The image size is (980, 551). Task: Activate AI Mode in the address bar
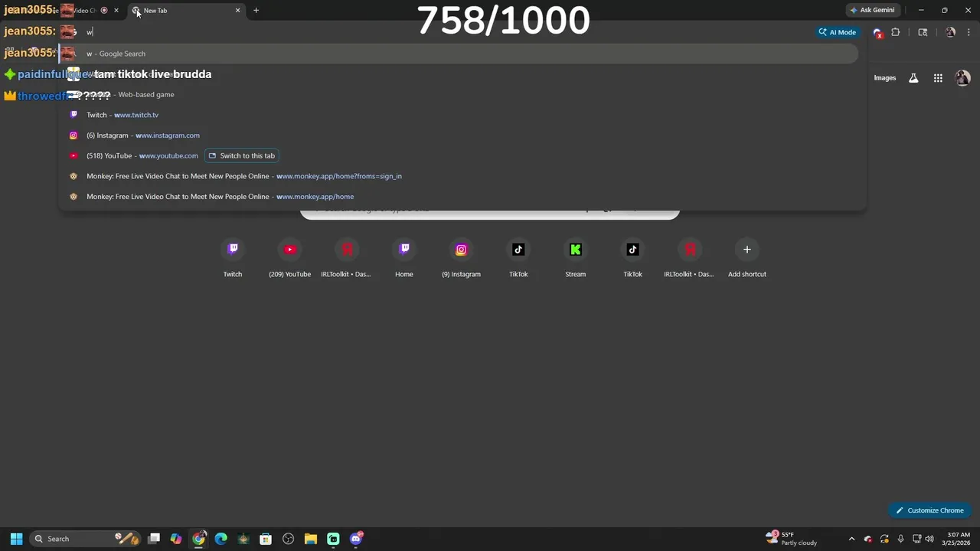pyautogui.click(x=837, y=32)
